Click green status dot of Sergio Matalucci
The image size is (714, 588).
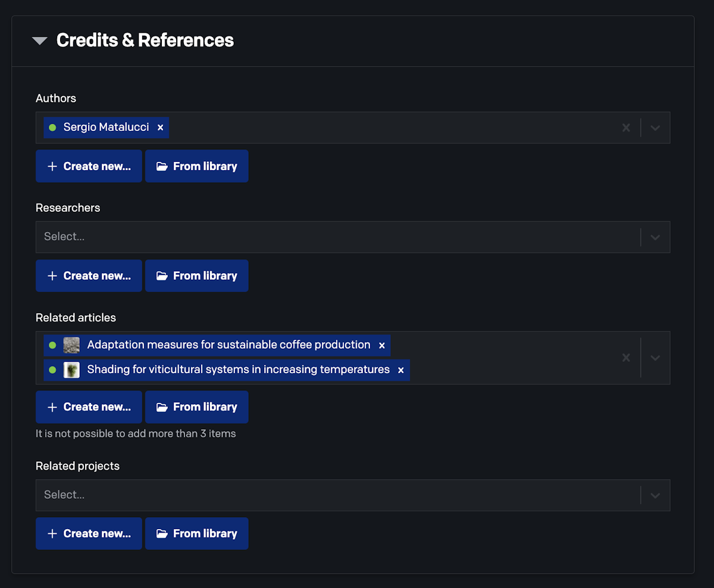coord(52,127)
